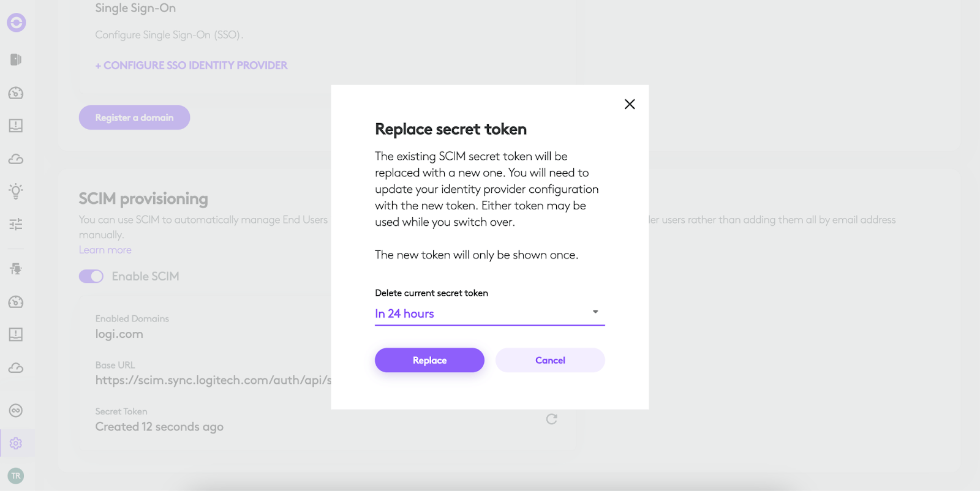Close the Replace secret token dialog

tap(630, 104)
